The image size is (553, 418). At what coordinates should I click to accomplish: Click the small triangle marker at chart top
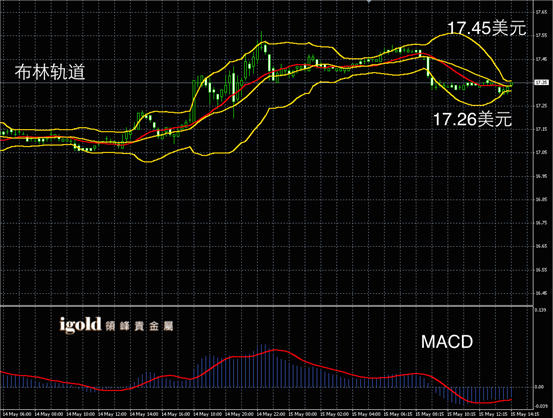pos(369,1)
